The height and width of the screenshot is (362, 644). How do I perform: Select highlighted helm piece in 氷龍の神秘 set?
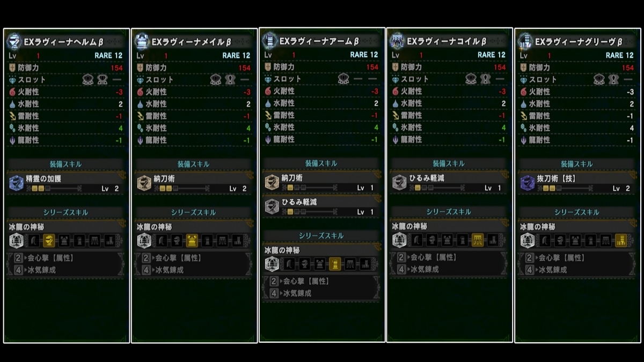click(x=49, y=240)
